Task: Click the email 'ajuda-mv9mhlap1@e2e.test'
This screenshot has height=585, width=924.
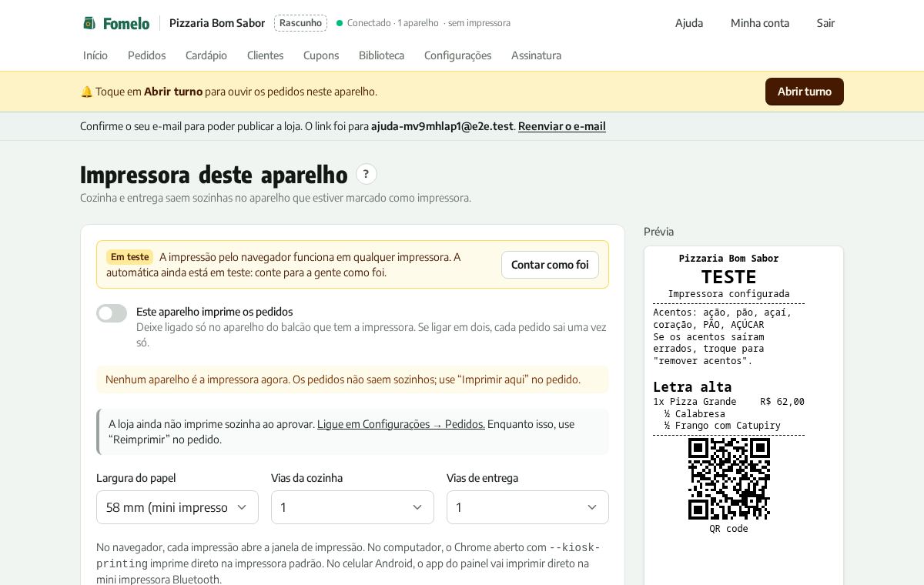Action: (442, 126)
